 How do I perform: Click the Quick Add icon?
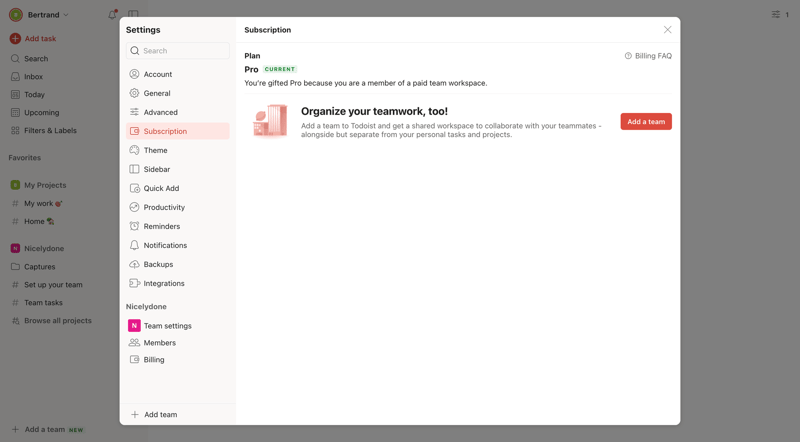pyautogui.click(x=134, y=188)
